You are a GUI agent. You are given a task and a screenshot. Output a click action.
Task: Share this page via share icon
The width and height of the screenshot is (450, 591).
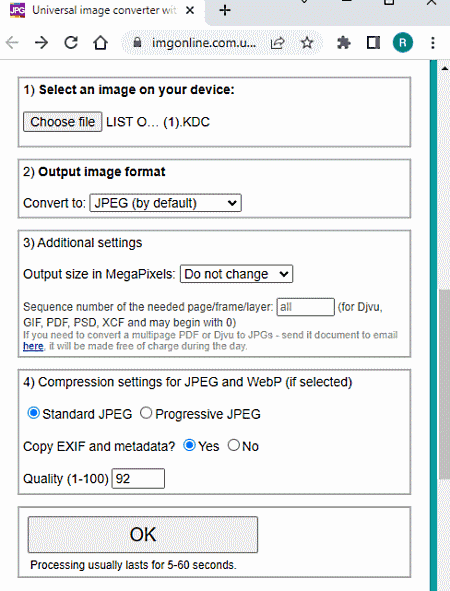pyautogui.click(x=277, y=43)
